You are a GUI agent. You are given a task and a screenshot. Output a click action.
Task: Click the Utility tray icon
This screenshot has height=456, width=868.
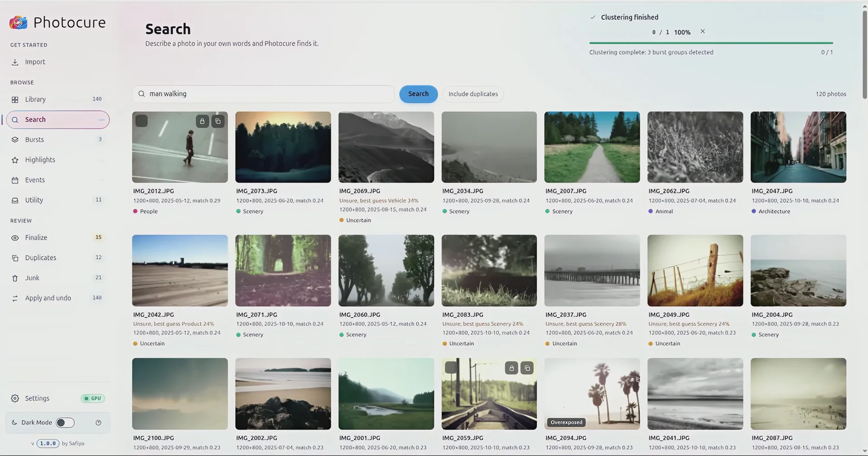15,200
